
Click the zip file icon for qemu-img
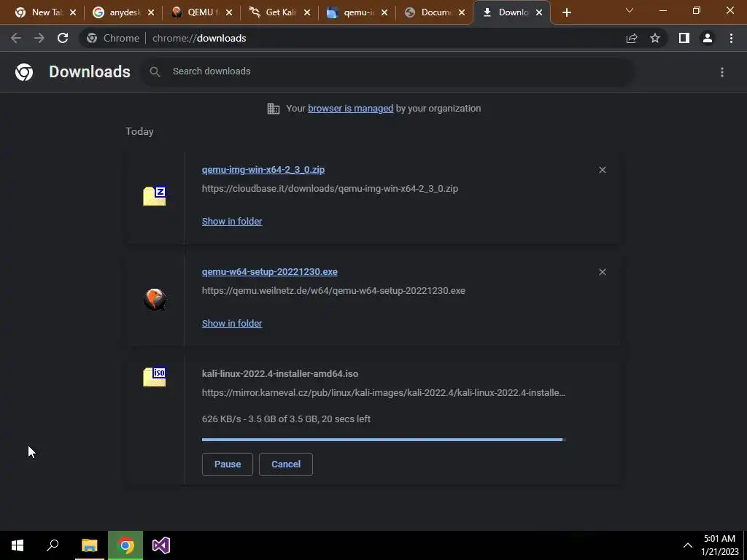[x=155, y=196]
